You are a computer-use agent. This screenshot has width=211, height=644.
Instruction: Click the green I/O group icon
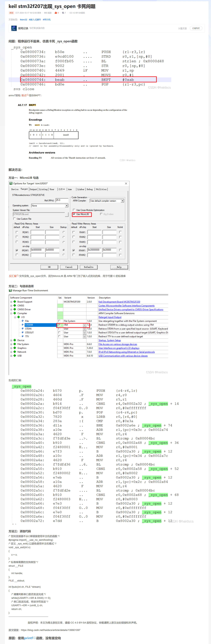coord(19,317)
